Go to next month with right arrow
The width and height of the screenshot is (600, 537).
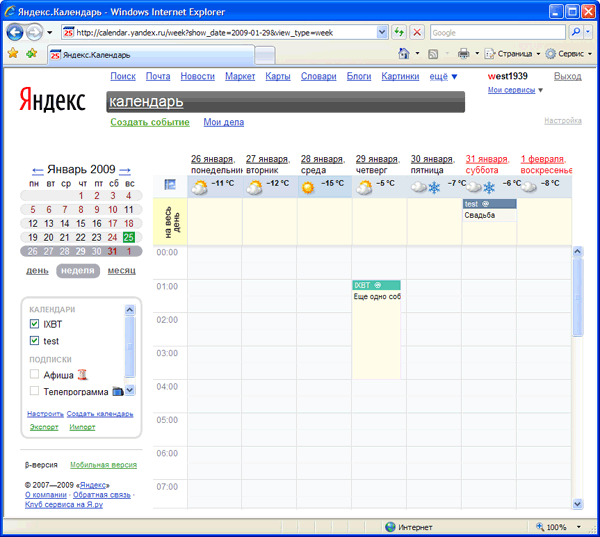coord(125,170)
